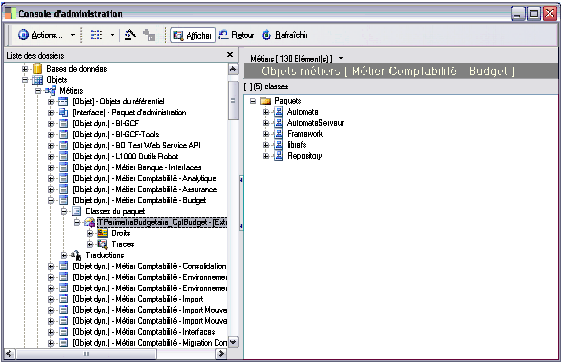Click the Retour button
564x363 pixels.
pos(236,35)
